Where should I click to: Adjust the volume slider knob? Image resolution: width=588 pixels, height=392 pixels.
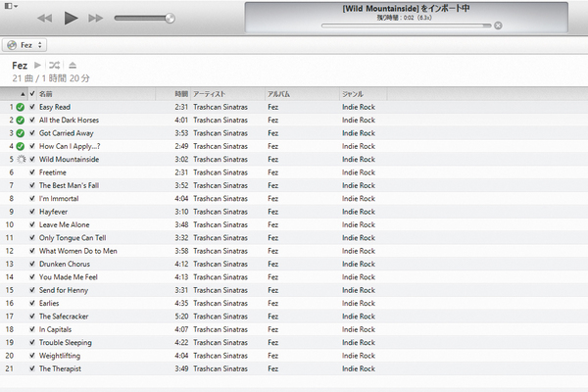(170, 18)
